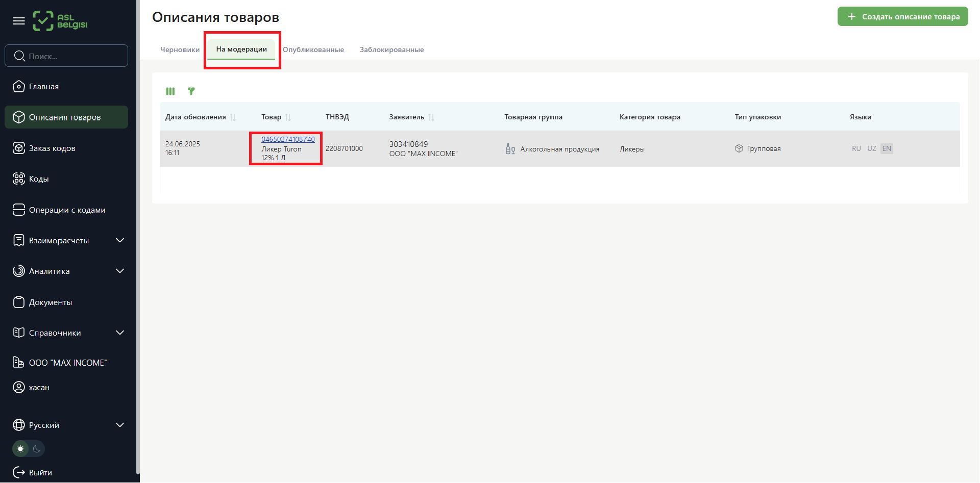The width and height of the screenshot is (980, 483).
Task: Open Заказ кодов section
Action: click(52, 148)
